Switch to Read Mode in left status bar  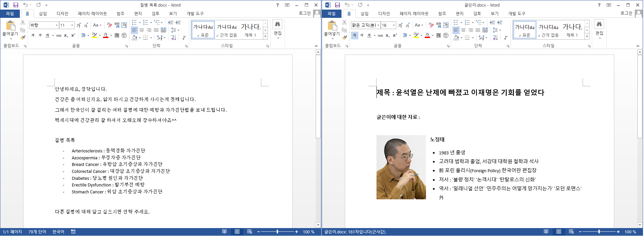(x=225, y=232)
